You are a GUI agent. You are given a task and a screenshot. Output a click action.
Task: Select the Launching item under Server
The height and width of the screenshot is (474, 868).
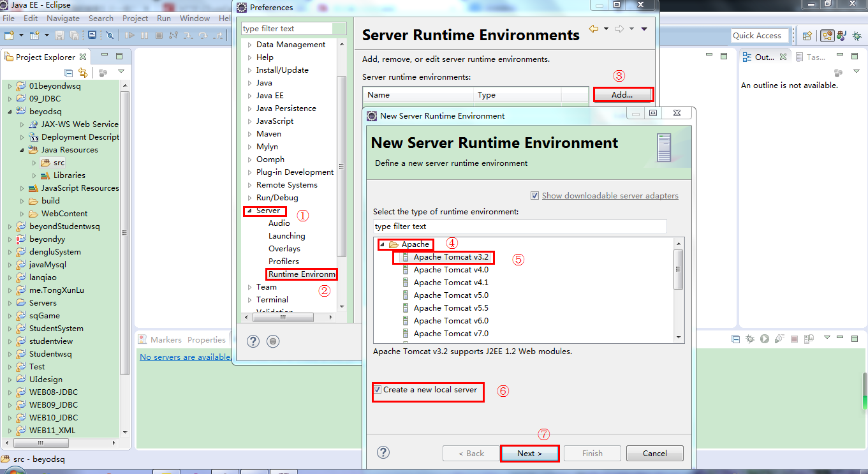click(x=286, y=236)
